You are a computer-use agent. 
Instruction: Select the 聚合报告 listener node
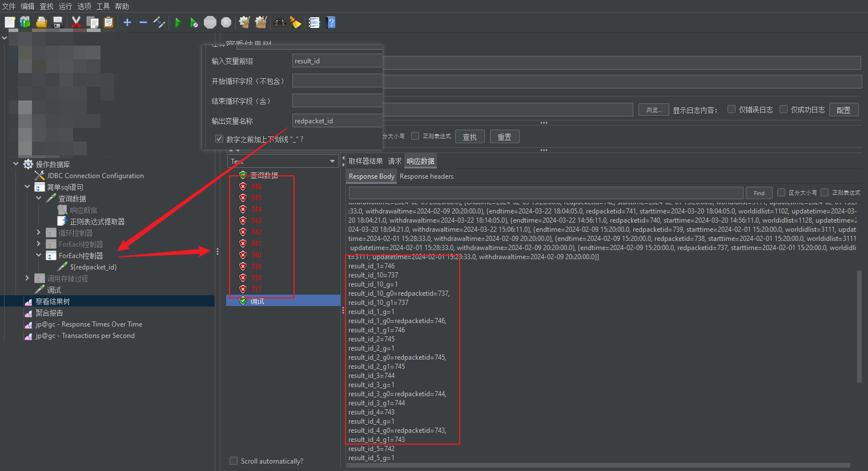pos(49,313)
